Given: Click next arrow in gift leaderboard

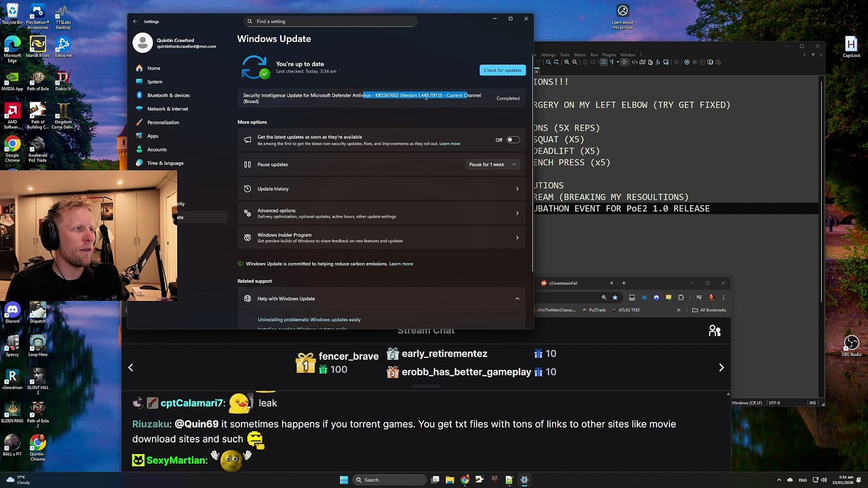Looking at the screenshot, I should [x=721, y=367].
